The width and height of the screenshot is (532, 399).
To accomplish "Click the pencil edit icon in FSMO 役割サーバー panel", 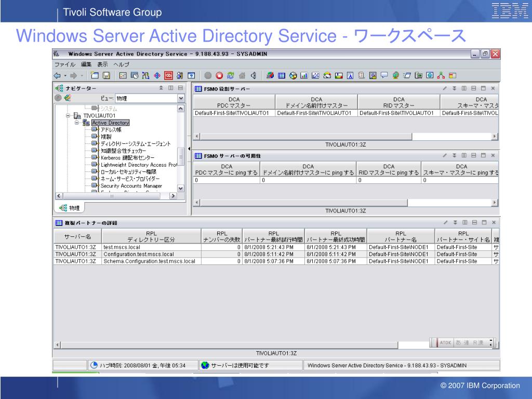I will 445,88.
